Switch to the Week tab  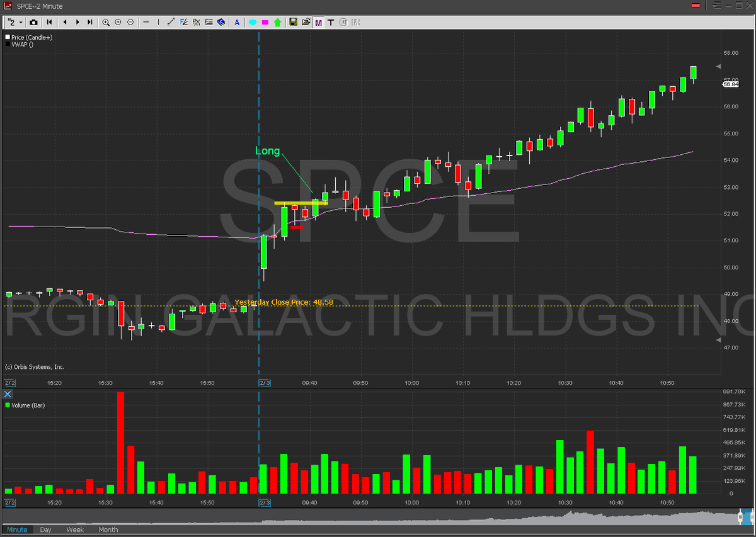point(75,529)
